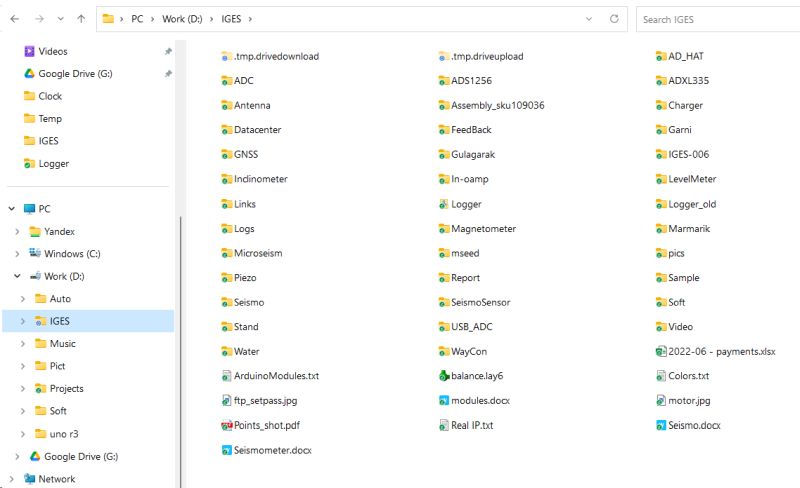800x488 pixels.
Task: Select Magnetometer folder name
Action: point(484,229)
